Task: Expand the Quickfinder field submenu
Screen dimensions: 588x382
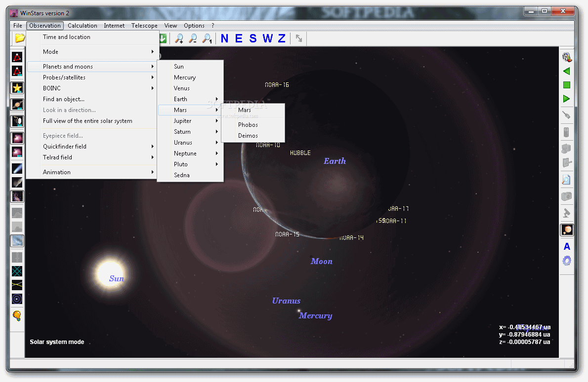Action: pos(92,147)
